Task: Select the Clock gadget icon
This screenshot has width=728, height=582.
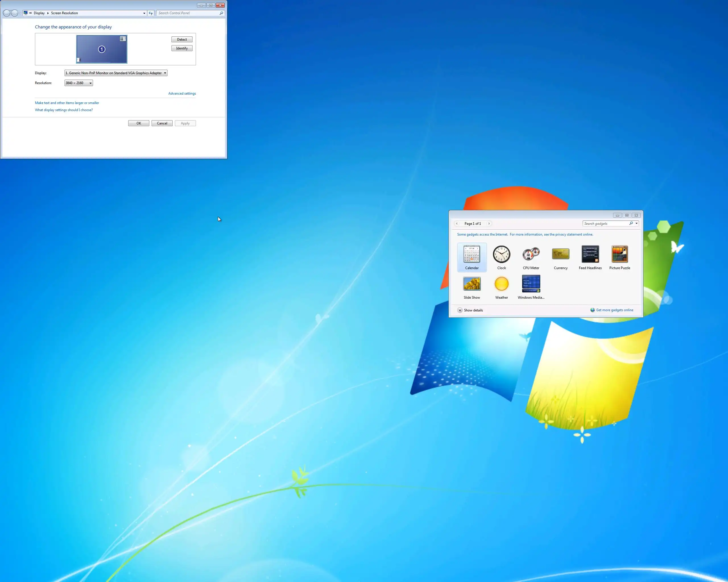Action: click(x=501, y=254)
